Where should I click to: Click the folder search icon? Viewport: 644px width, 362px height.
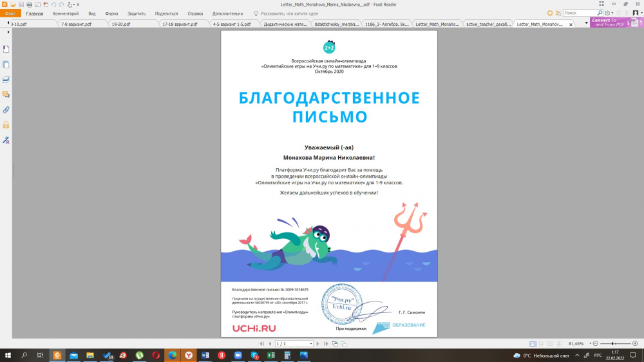click(558, 13)
